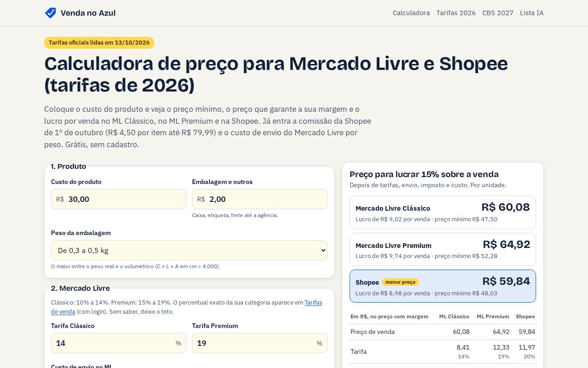
Task: Click the 'Caixa, etiqueta, frete até a agência' hint
Action: (x=235, y=215)
